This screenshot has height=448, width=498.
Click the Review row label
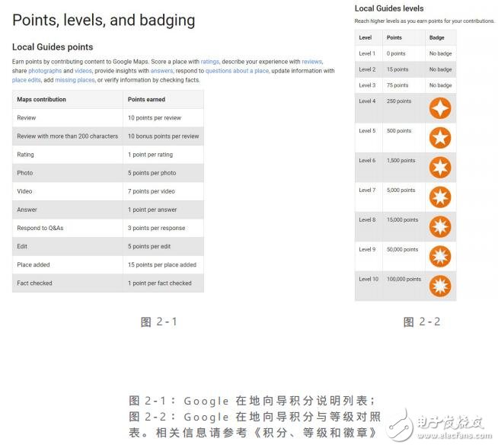(27, 118)
